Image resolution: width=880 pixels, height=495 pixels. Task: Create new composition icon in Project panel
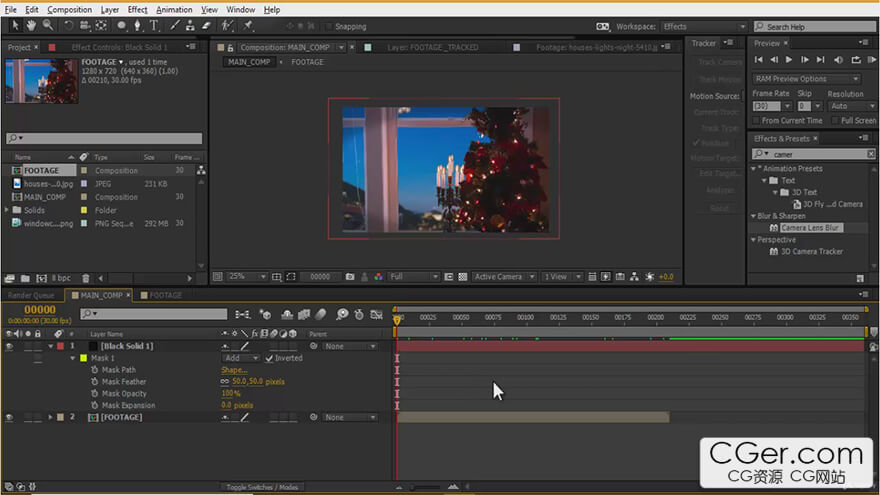tap(42, 278)
